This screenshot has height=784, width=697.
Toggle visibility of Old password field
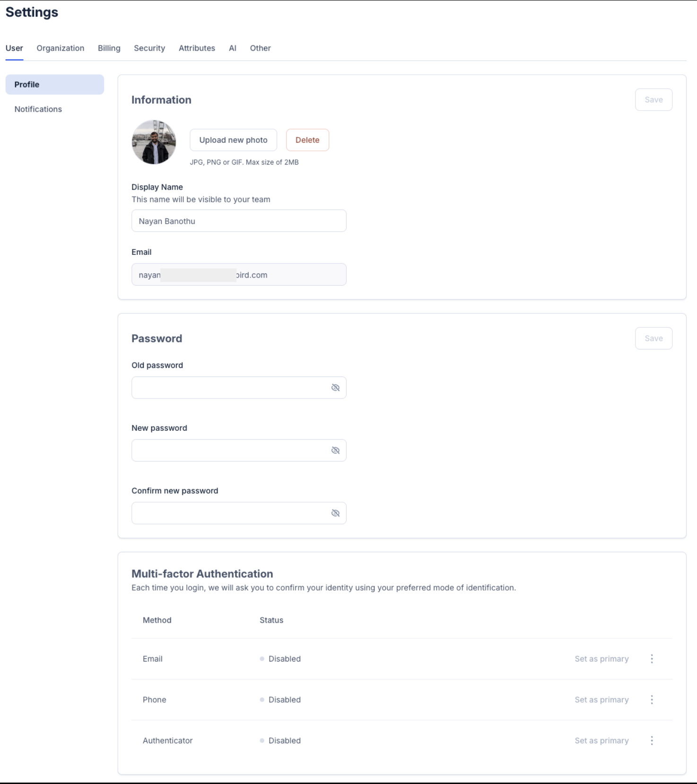[x=335, y=388]
